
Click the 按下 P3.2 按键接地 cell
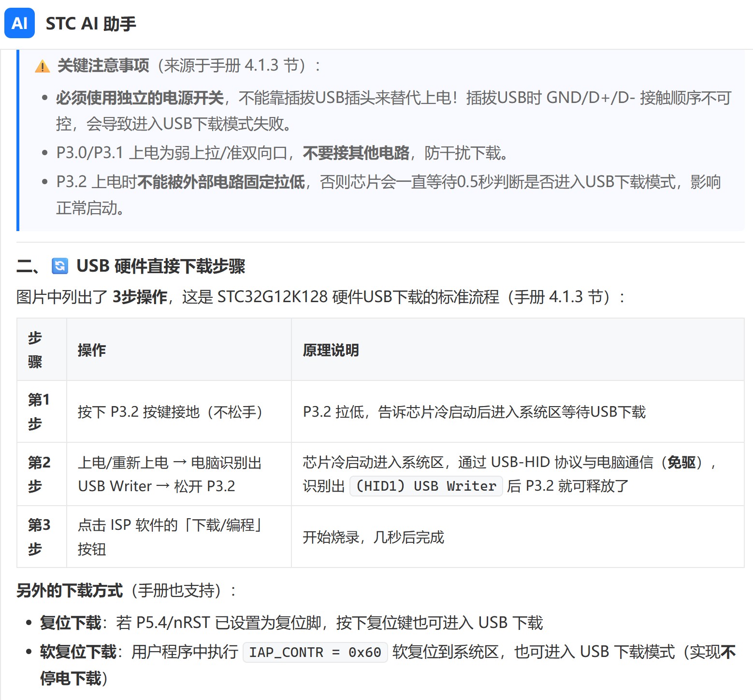[179, 411]
